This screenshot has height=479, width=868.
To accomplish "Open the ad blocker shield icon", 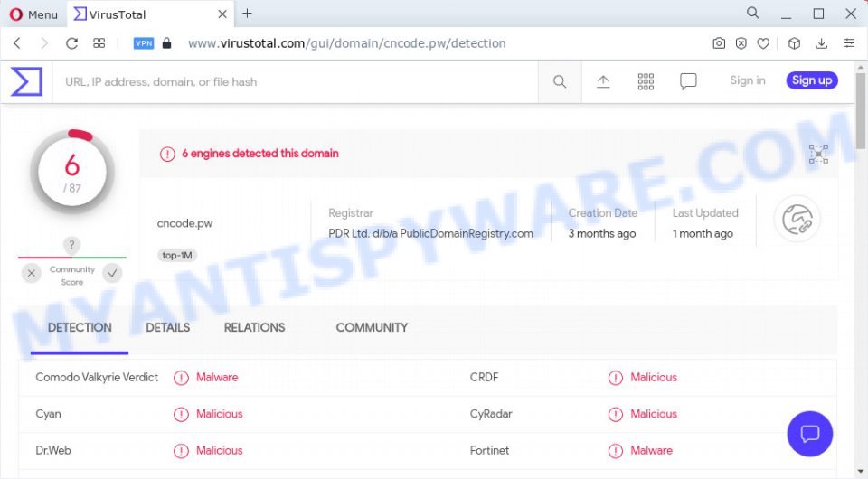I will pos(741,43).
